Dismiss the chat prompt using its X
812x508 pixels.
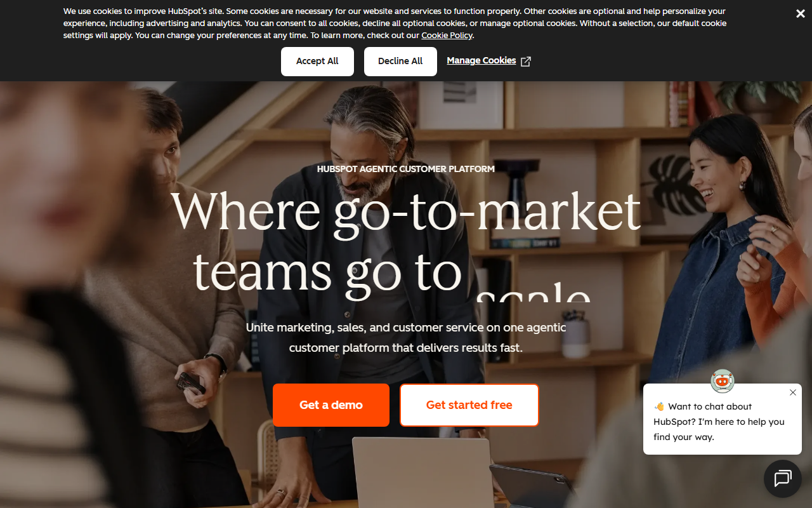click(793, 392)
